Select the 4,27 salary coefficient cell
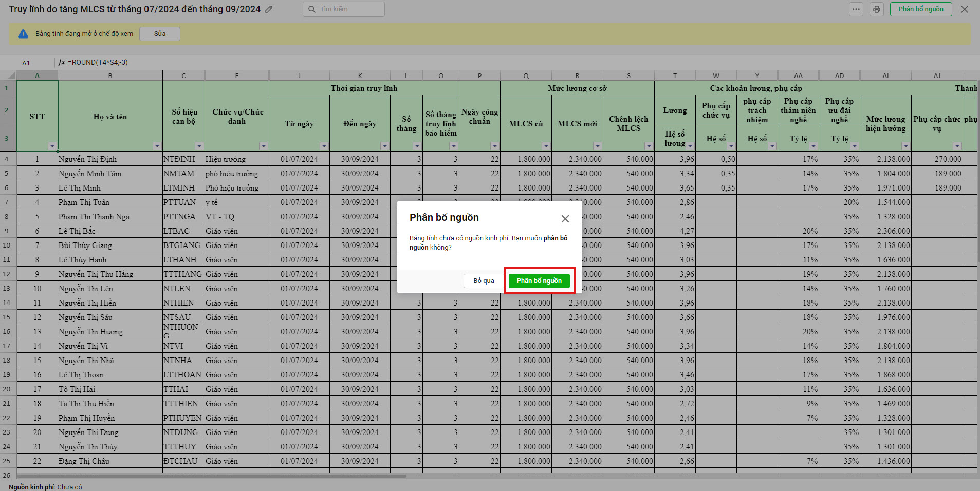The width and height of the screenshot is (980, 491). pos(675,231)
